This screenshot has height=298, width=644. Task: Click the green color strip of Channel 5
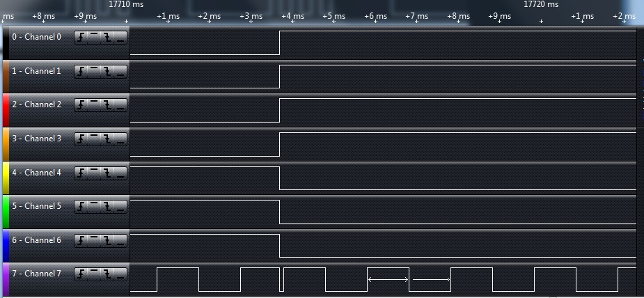click(6, 212)
